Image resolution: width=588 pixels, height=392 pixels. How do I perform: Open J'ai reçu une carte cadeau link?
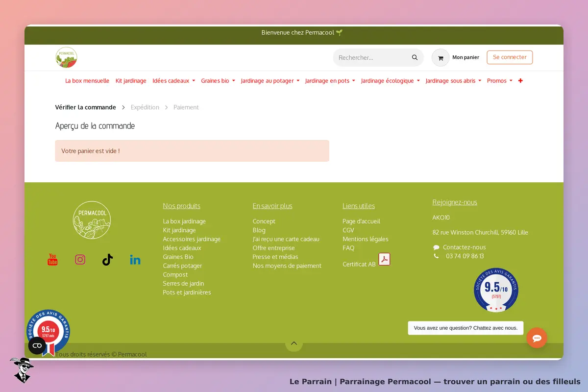point(286,239)
